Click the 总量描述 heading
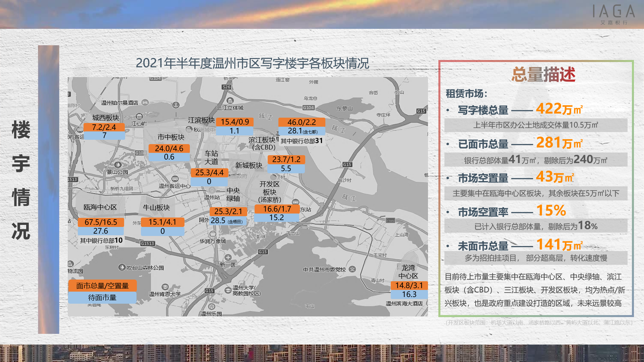The width and height of the screenshot is (644, 362). tap(543, 74)
